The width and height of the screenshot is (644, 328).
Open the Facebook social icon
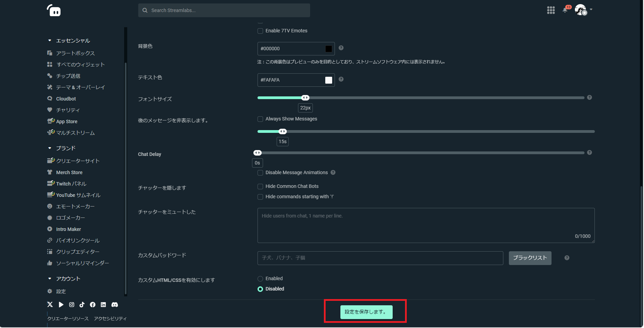point(92,305)
